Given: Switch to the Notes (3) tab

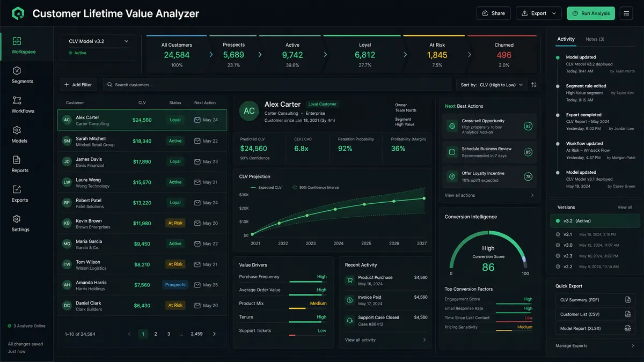Looking at the screenshot, I should (x=595, y=39).
